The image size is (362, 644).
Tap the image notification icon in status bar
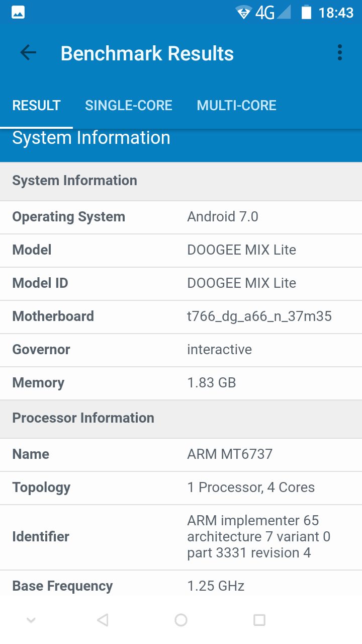pyautogui.click(x=18, y=13)
